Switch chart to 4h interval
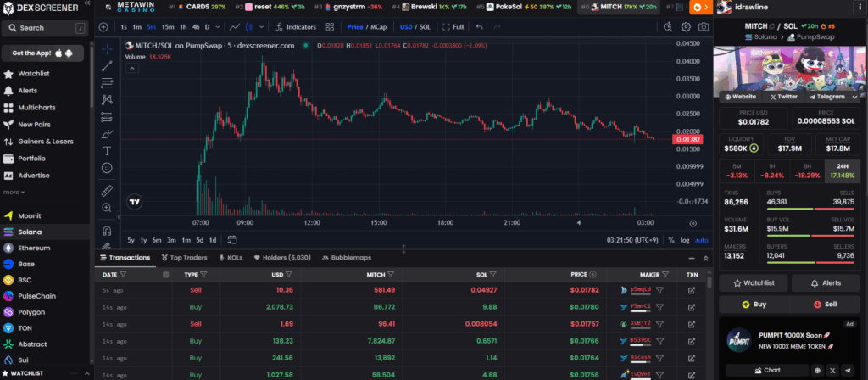 pyautogui.click(x=196, y=26)
